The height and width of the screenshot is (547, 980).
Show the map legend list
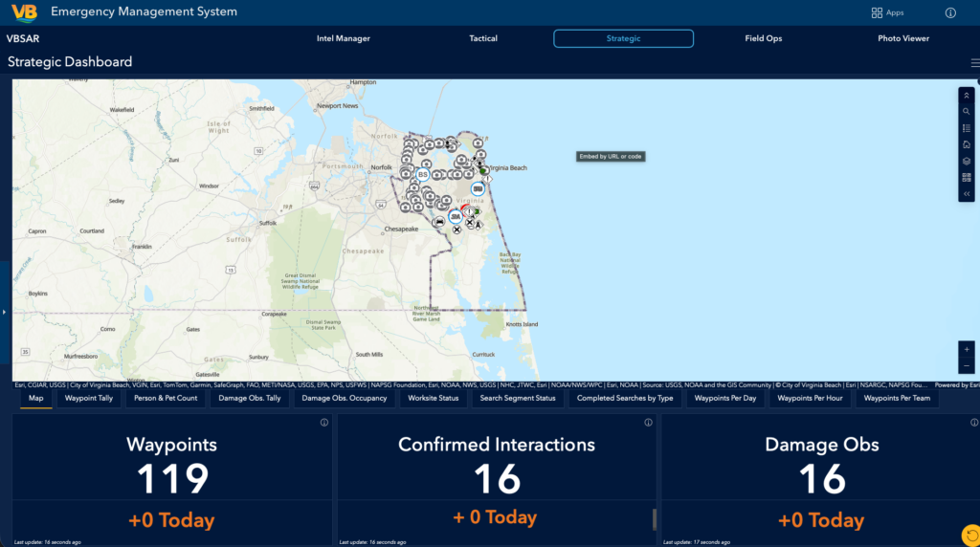967,128
